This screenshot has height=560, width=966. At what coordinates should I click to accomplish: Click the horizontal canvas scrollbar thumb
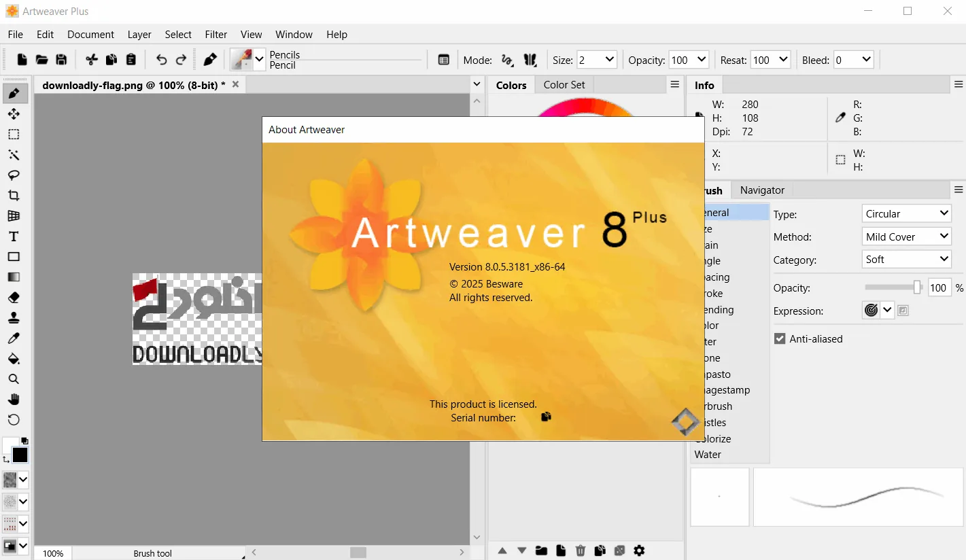point(358,553)
